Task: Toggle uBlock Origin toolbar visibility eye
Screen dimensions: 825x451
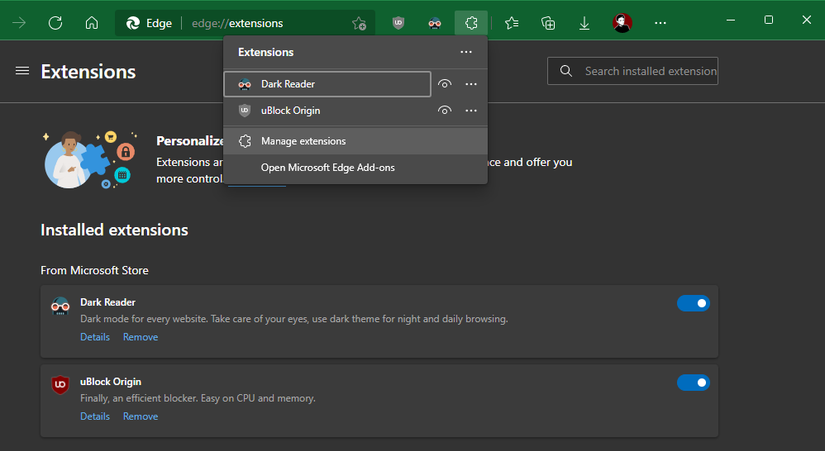Action: [445, 110]
